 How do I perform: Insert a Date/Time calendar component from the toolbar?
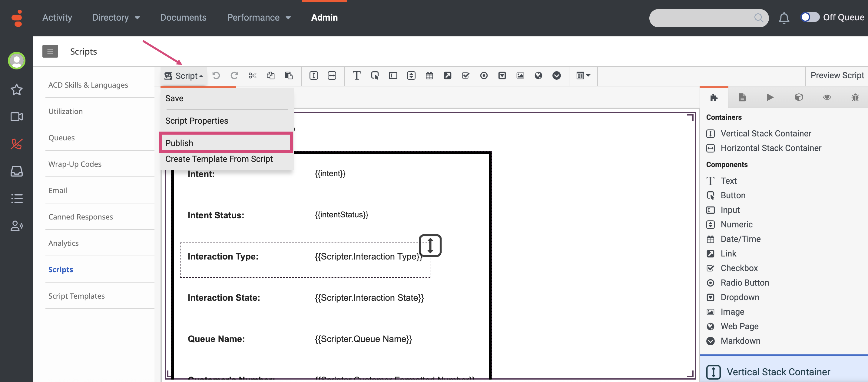[429, 75]
